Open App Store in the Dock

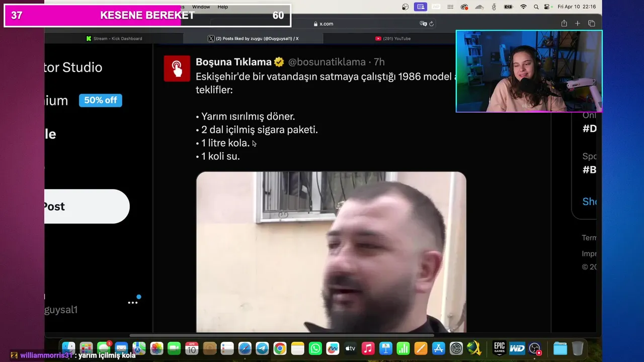click(x=438, y=348)
